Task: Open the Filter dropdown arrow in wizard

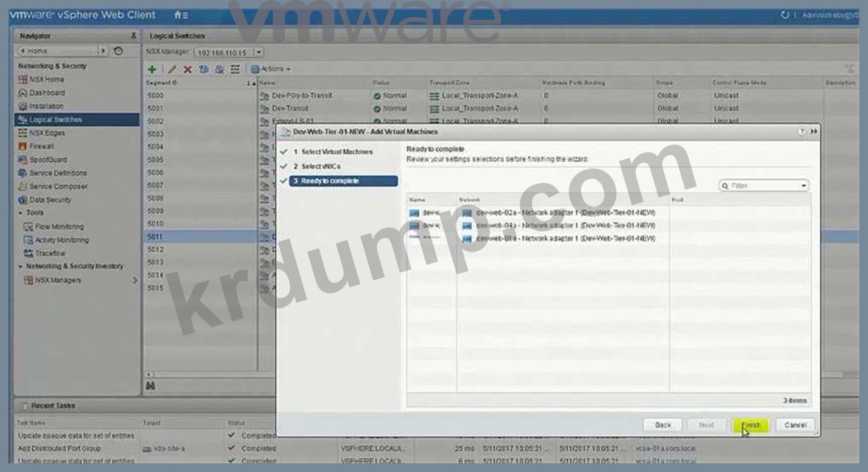Action: click(804, 186)
